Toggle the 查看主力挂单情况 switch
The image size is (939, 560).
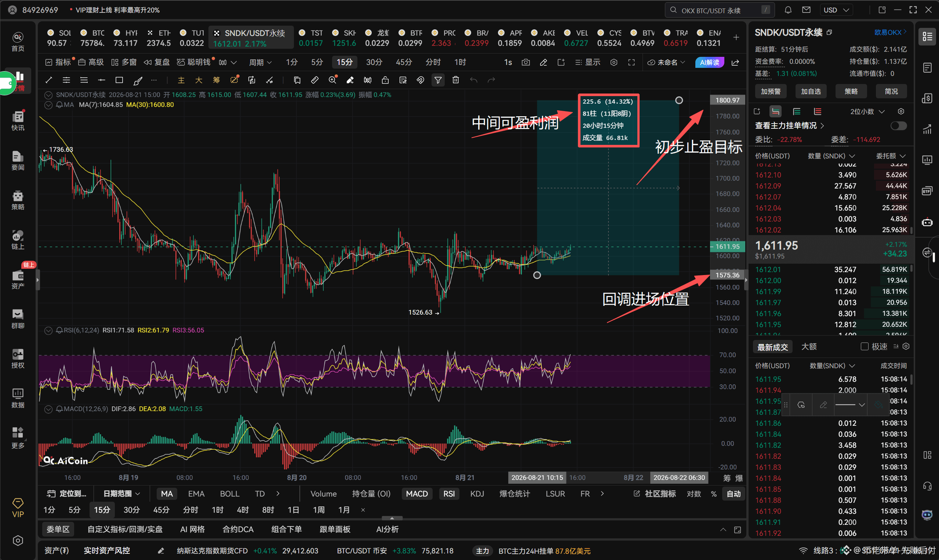[898, 126]
